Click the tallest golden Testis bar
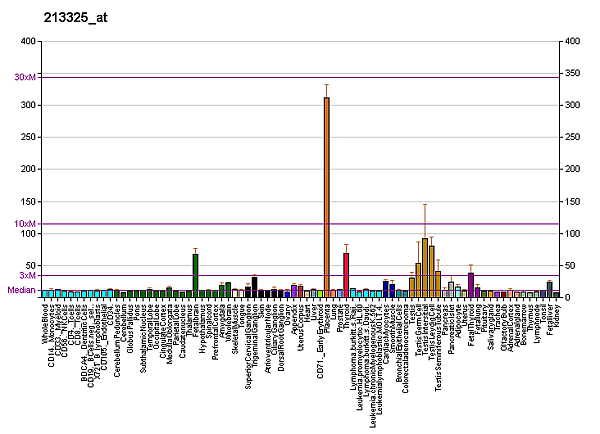The width and height of the screenshot is (600, 434). 425,266
